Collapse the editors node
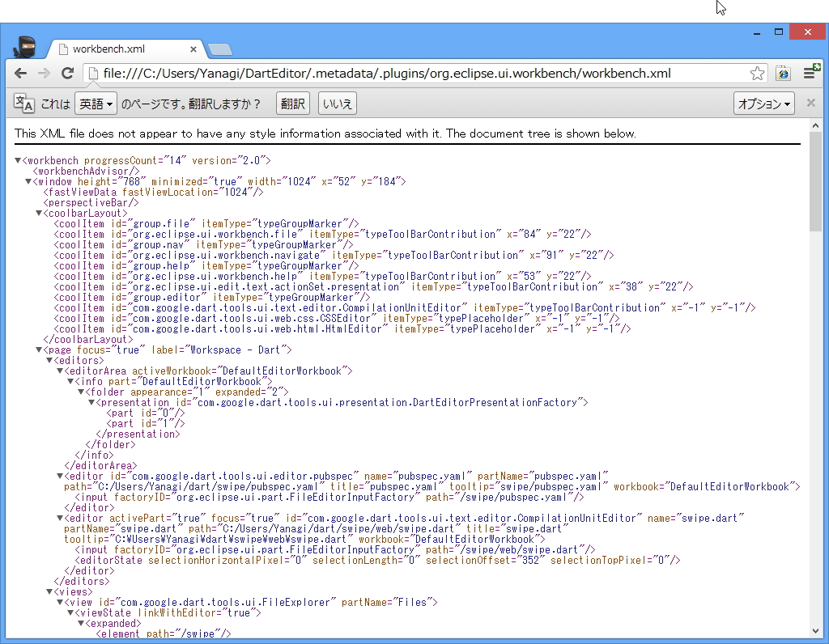Screen dimensions: 829x644 click(49, 360)
